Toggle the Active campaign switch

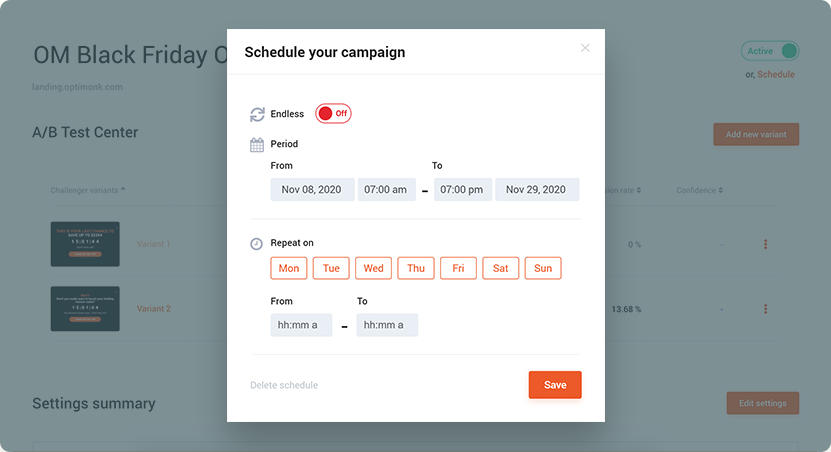[x=770, y=51]
